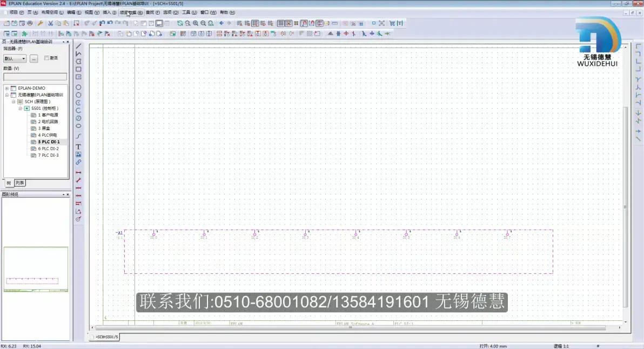Select the Text tool
Screen dimensions: 644x349
click(78, 146)
